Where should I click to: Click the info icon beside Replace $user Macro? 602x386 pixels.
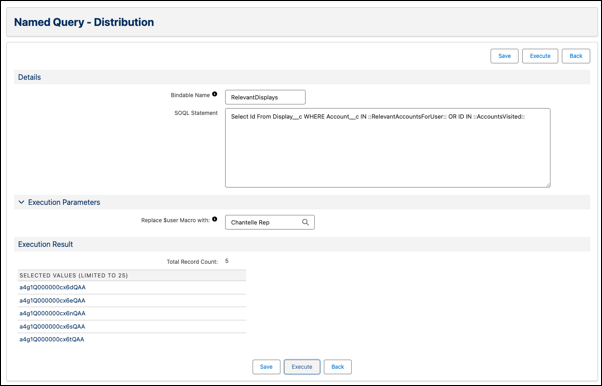click(215, 219)
